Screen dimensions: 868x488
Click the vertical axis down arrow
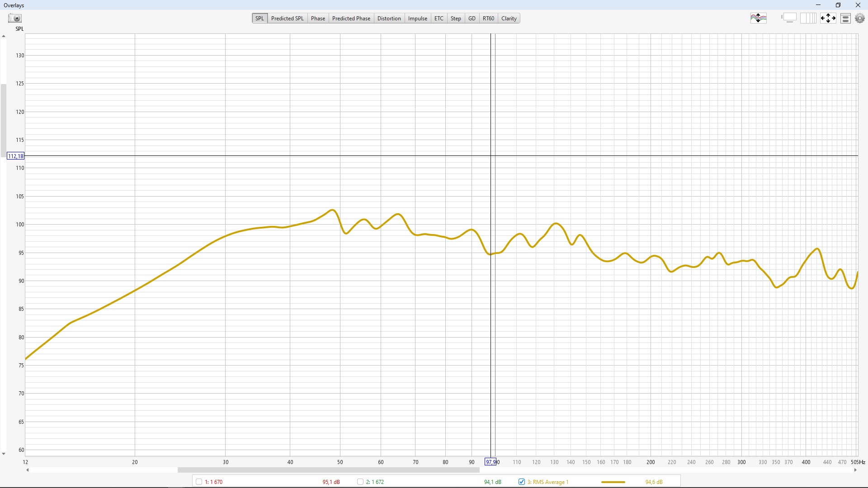click(x=4, y=454)
